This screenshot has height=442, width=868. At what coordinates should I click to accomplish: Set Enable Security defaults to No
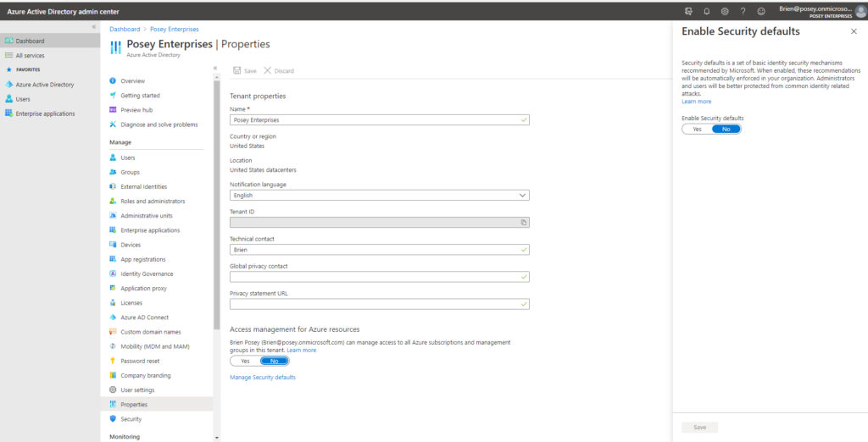pos(726,129)
